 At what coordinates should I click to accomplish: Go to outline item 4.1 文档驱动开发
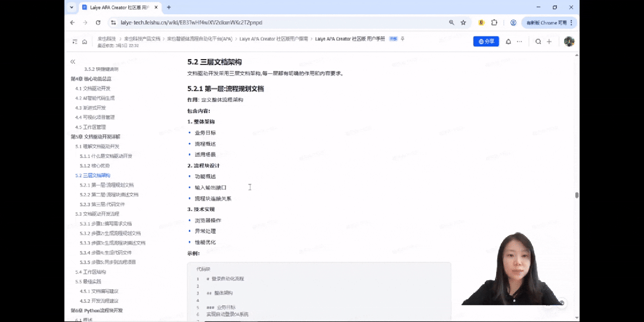point(92,88)
